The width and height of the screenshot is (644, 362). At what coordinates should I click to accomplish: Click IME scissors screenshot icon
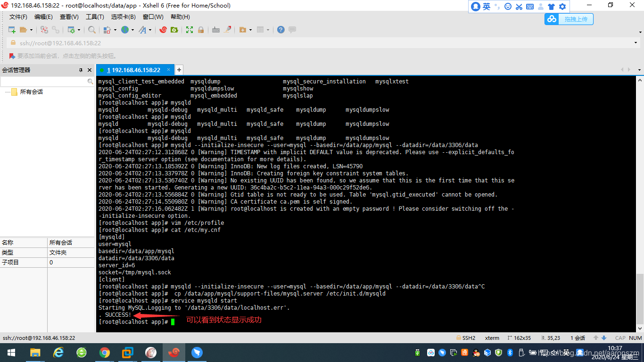519,7
